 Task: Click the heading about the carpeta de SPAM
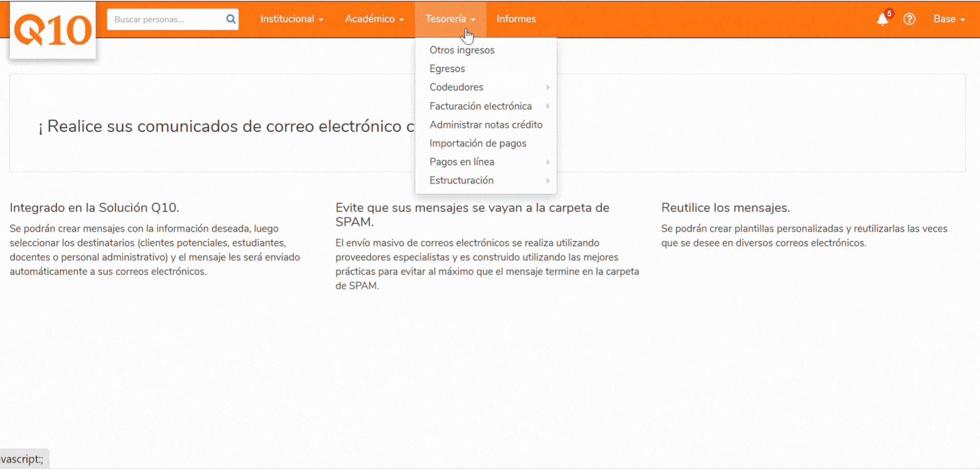point(472,215)
